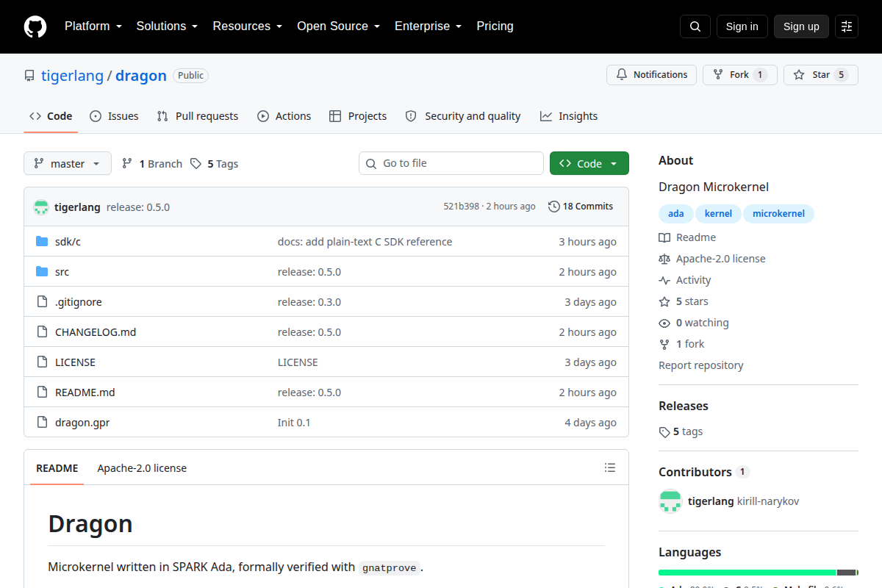
Task: Open the search magnifier button
Action: click(x=695, y=26)
